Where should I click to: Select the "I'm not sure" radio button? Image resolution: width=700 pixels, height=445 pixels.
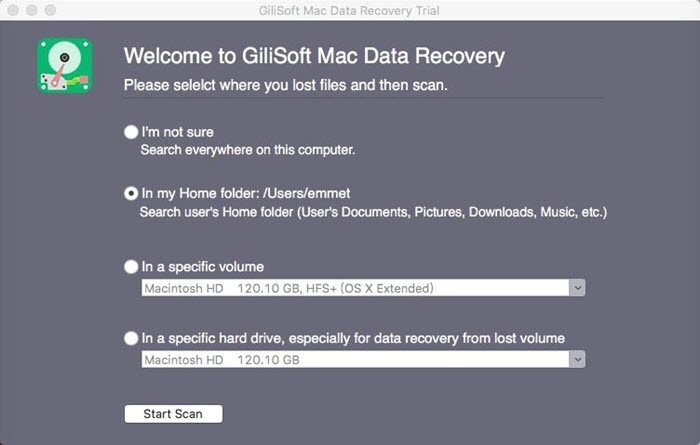tap(131, 132)
